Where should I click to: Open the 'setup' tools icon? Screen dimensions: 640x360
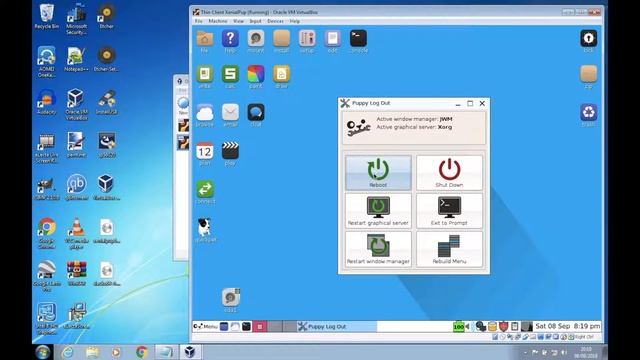pos(307,41)
